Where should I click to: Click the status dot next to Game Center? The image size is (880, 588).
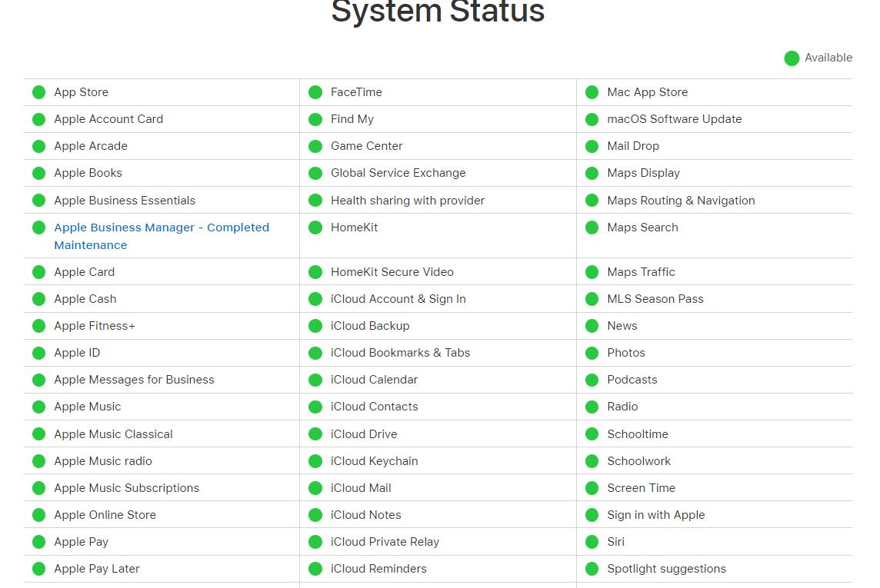[315, 146]
